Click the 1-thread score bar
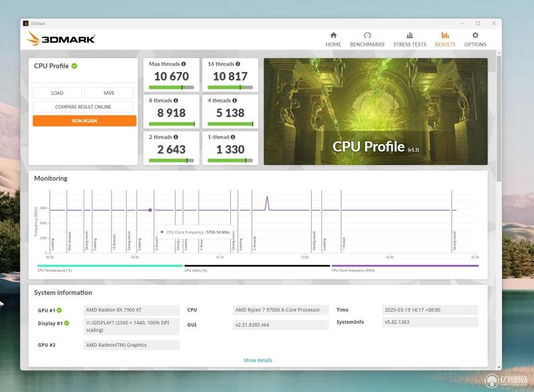534x392 pixels. tap(230, 160)
